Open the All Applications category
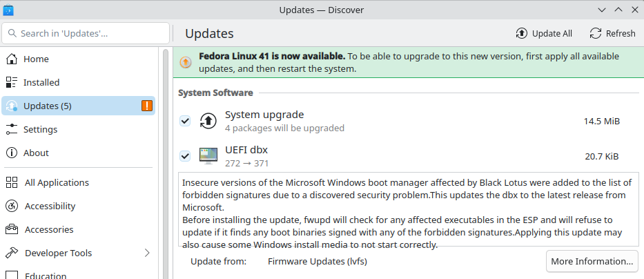The image size is (644, 279). tap(57, 182)
